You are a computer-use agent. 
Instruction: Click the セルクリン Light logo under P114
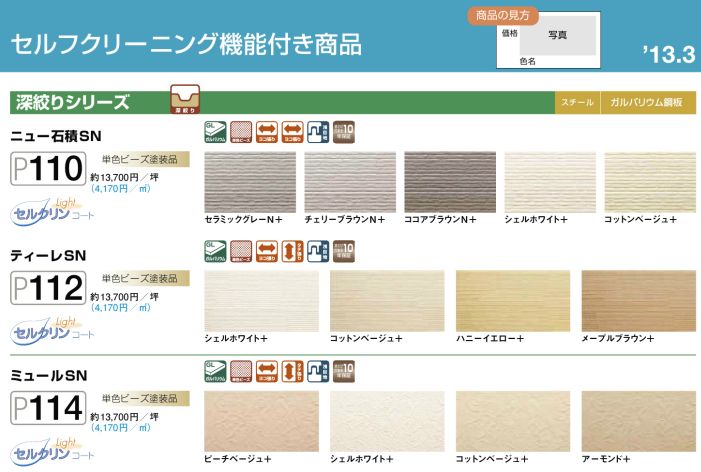pyautogui.click(x=52, y=451)
